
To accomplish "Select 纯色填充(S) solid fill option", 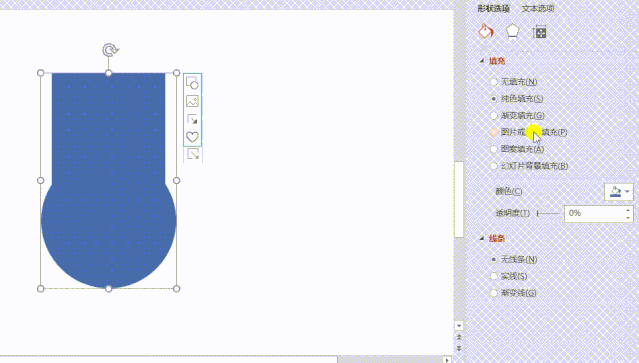I will coord(517,99).
